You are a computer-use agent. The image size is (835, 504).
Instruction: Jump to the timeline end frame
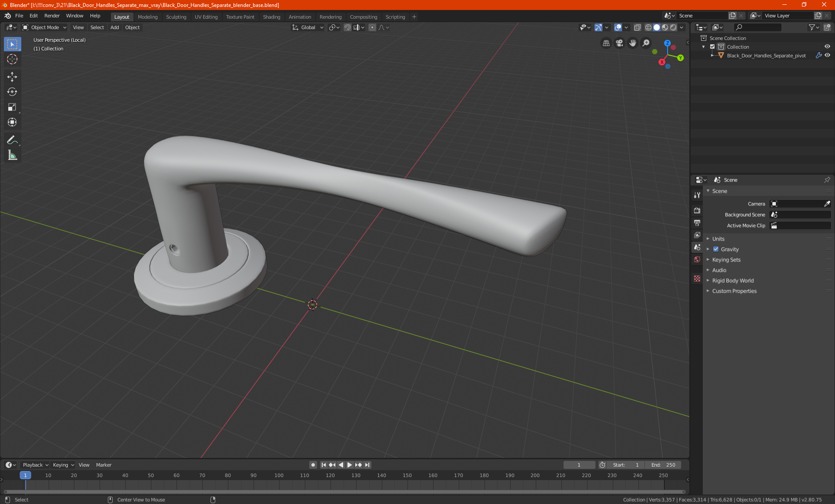[x=367, y=465]
